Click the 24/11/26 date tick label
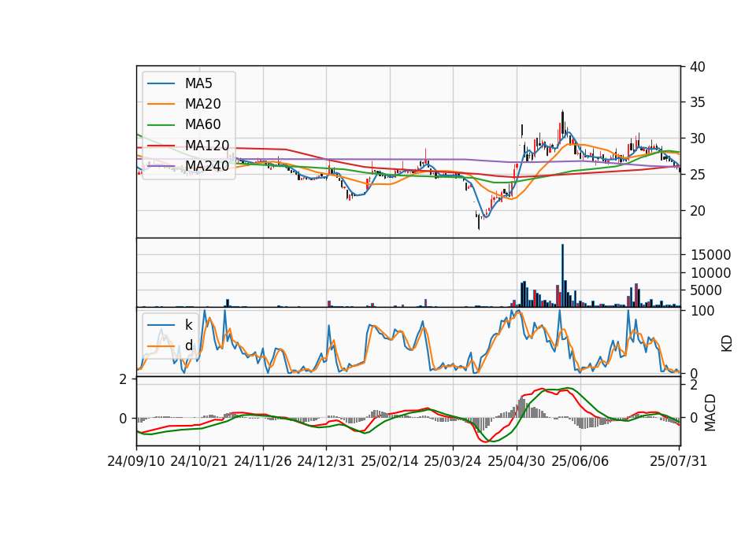Image resolution: width=756 pixels, height=543 pixels. (263, 461)
